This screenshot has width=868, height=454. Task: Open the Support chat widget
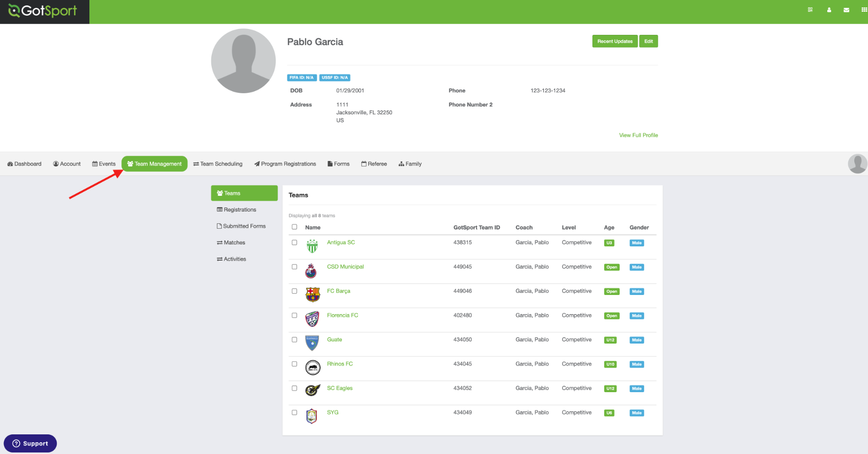tap(30, 444)
